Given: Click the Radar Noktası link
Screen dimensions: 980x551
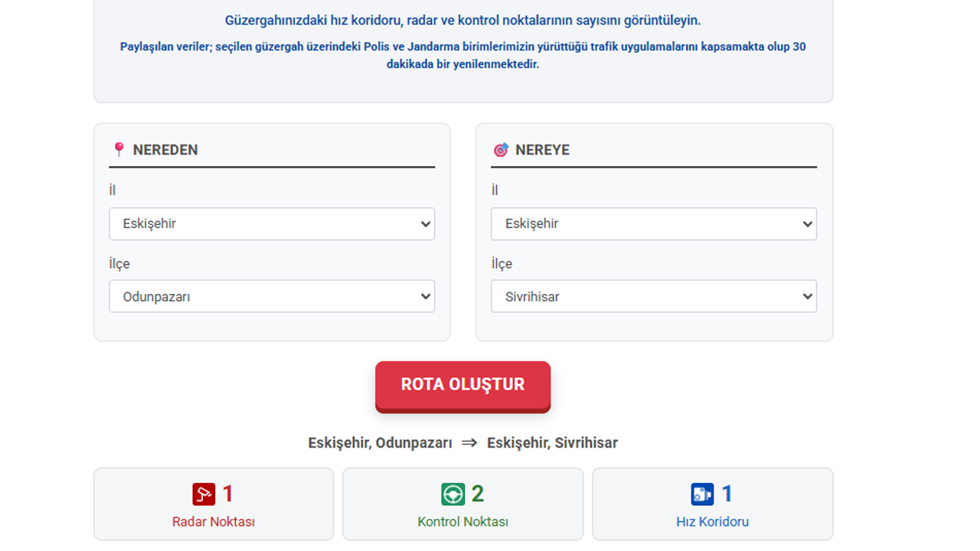Looking at the screenshot, I should pos(213,520).
